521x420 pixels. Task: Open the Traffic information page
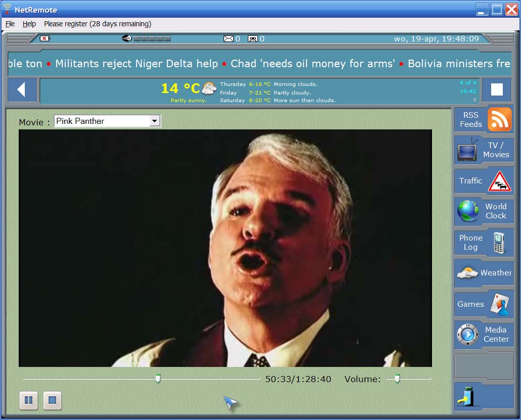484,181
